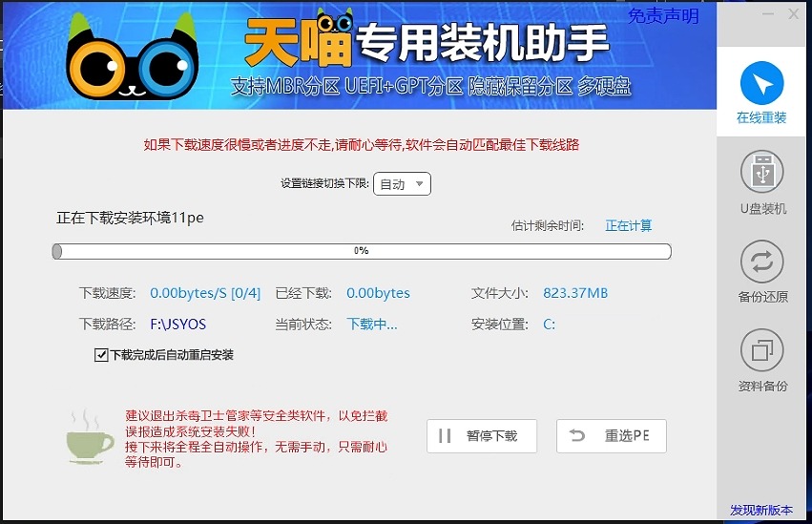Click the download progress bar handle
This screenshot has width=812, height=524.
pyautogui.click(x=57, y=251)
